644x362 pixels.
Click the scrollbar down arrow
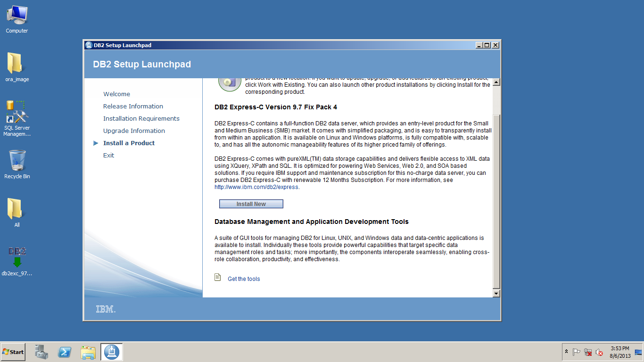(x=496, y=293)
